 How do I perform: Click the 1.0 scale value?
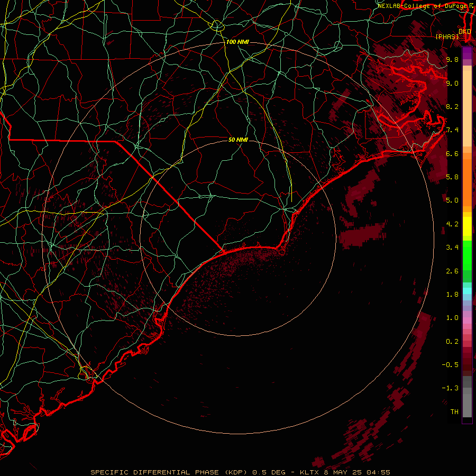tap(452, 318)
